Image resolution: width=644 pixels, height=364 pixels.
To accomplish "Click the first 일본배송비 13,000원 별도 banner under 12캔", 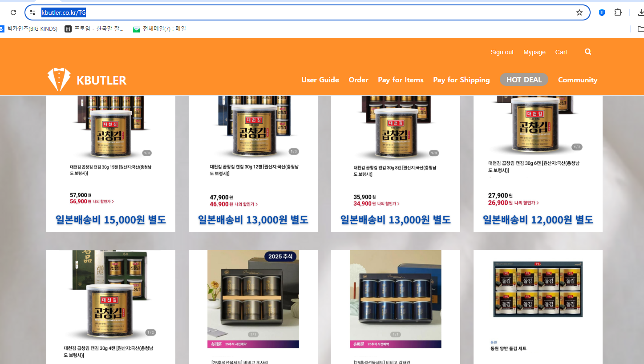I will point(253,220).
